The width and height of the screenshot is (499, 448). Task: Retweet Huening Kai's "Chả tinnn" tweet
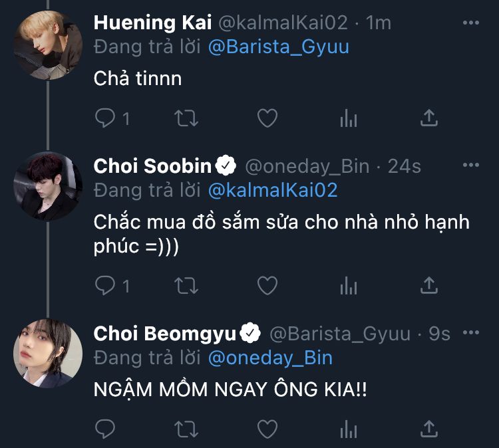pos(186,119)
